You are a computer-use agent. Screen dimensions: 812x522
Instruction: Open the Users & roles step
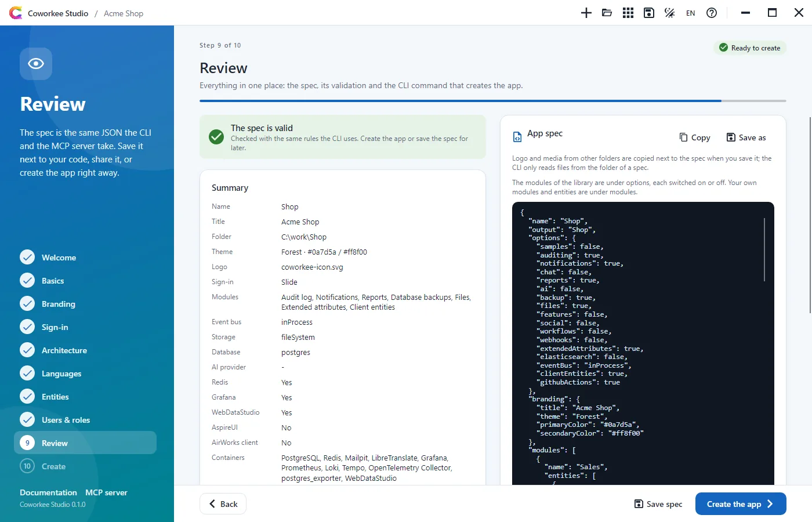[x=85, y=420]
